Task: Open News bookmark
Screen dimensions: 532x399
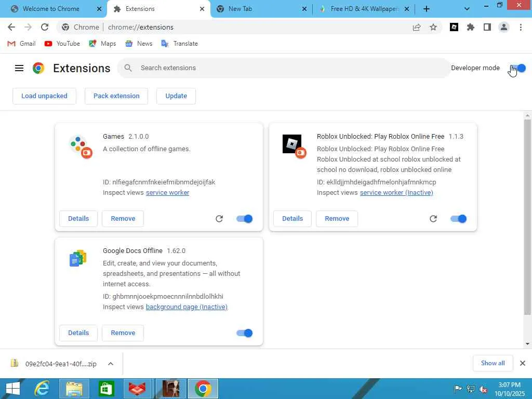Action: click(x=139, y=44)
